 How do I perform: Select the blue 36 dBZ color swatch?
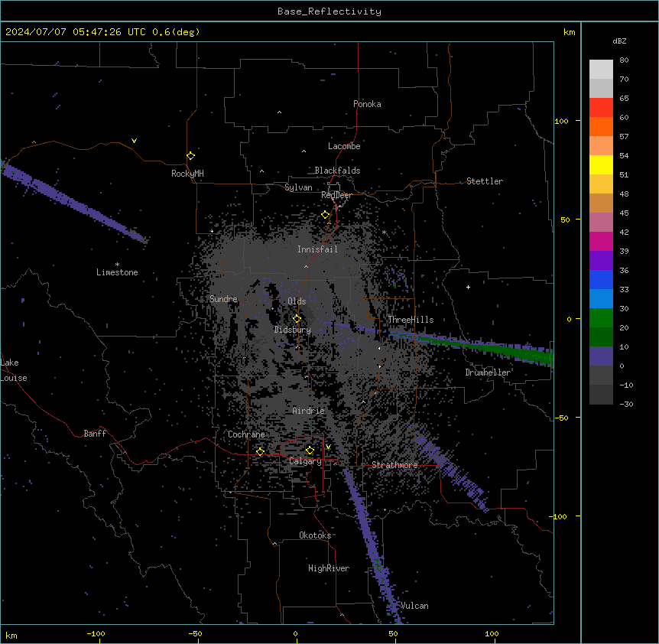point(601,279)
